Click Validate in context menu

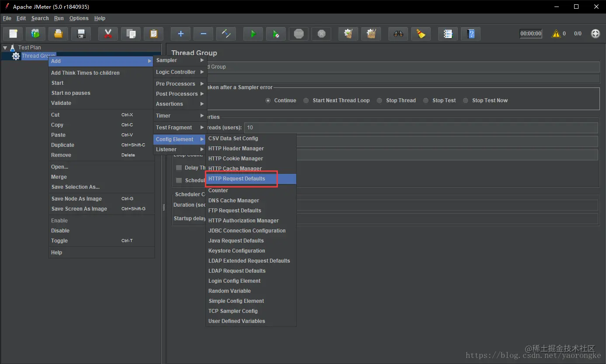[x=101, y=103]
